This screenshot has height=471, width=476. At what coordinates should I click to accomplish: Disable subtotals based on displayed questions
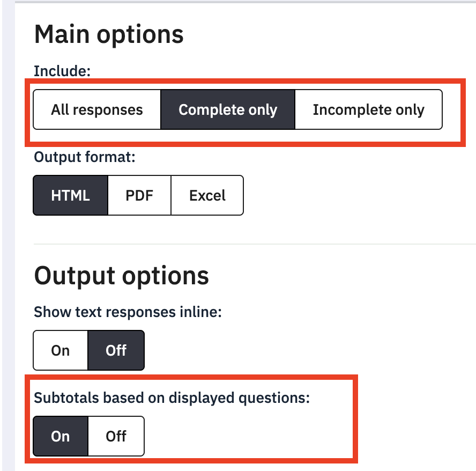[116, 436]
